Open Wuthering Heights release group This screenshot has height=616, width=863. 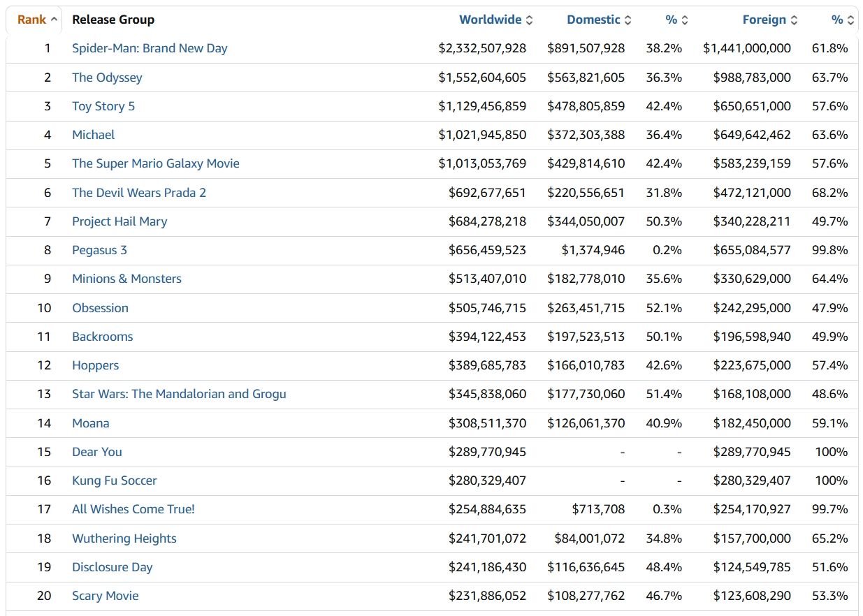pyautogui.click(x=124, y=538)
